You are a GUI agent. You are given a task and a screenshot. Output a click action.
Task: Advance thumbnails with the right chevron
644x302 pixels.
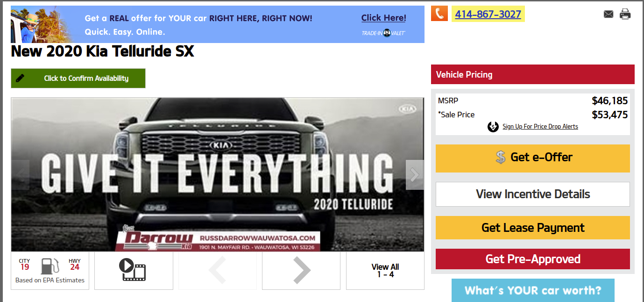point(301,271)
